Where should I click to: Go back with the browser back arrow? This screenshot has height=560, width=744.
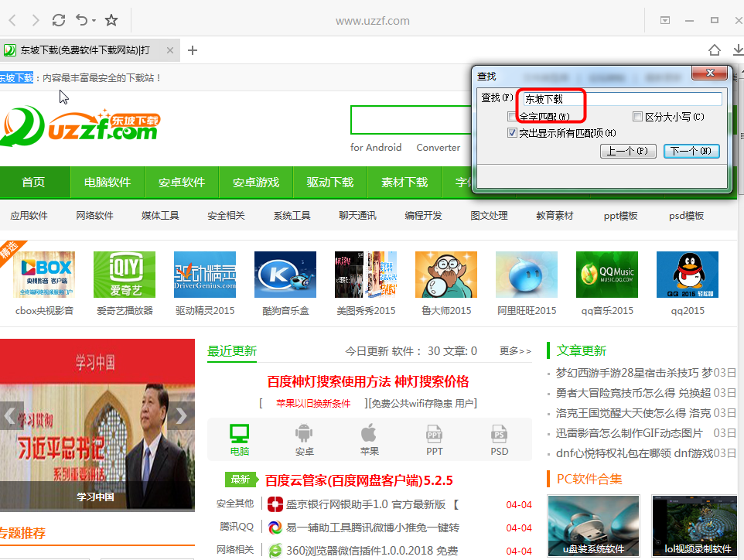pos(13,20)
